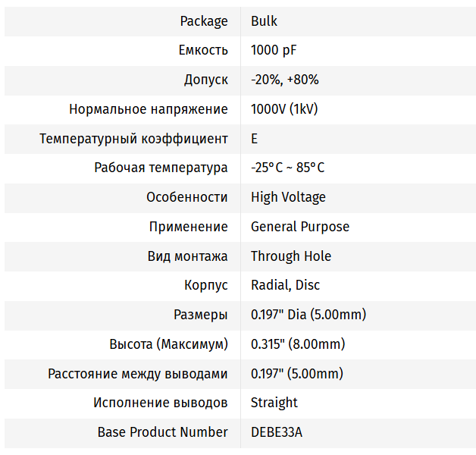The image size is (476, 455).
Task: Select the High Voltage feature value
Action: [x=288, y=197]
